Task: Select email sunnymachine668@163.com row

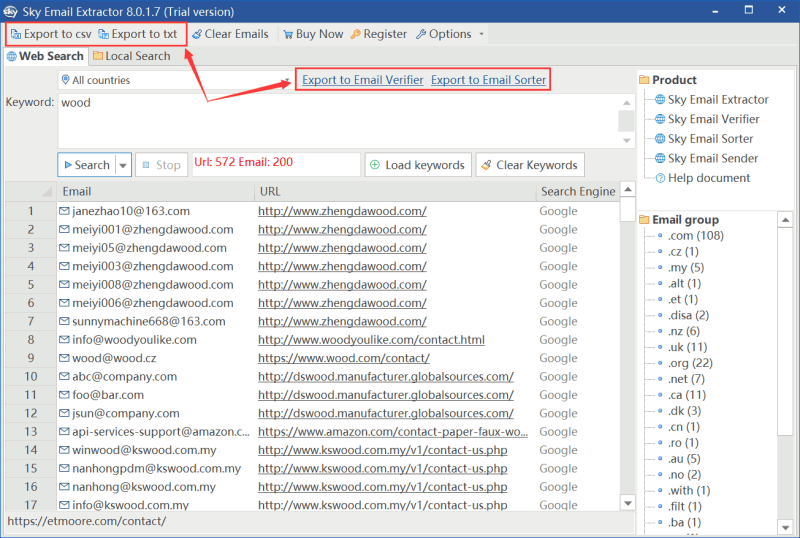Action: click(x=148, y=322)
